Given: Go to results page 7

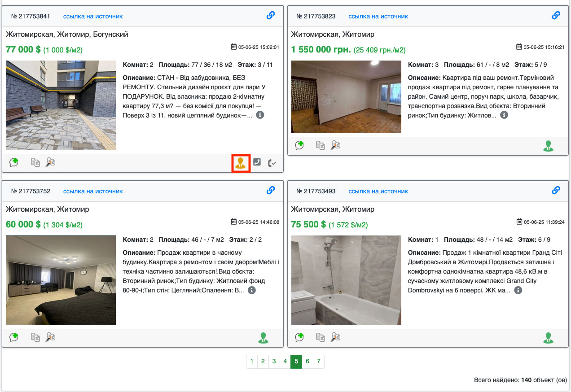Looking at the screenshot, I should (318, 361).
